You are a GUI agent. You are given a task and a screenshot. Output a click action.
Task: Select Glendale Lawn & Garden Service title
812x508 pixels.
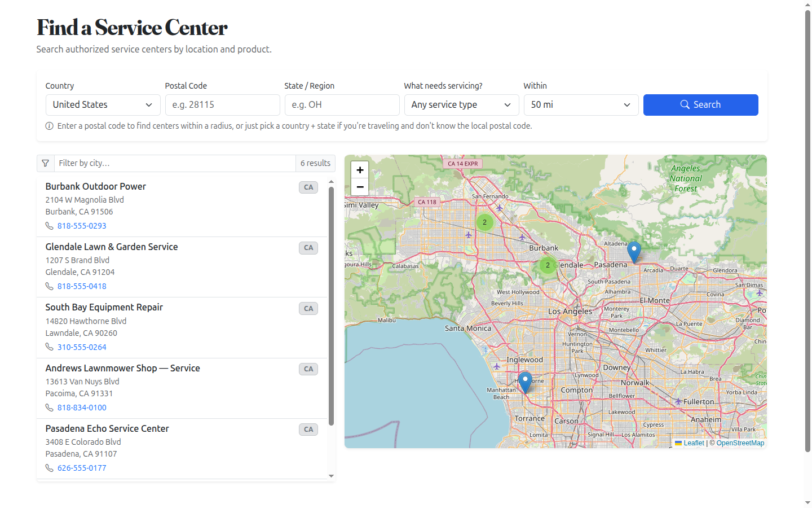(x=112, y=247)
